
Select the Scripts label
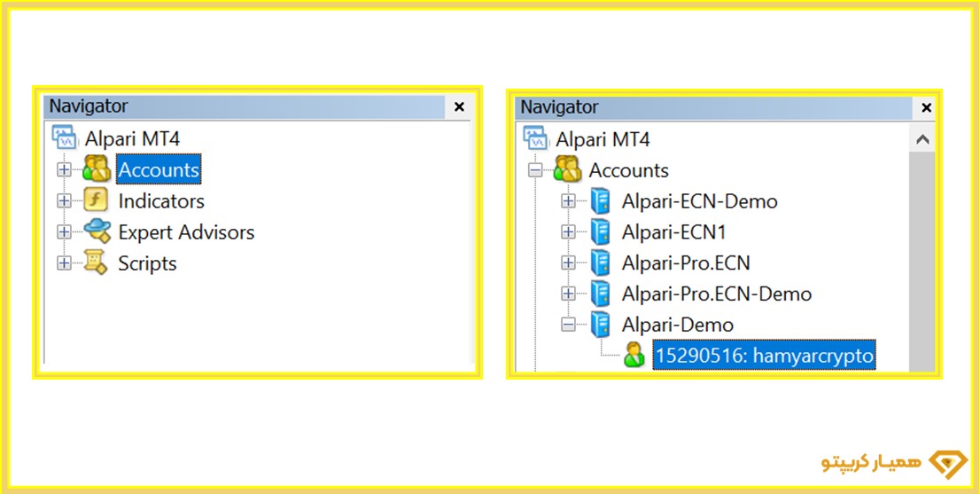(x=147, y=263)
